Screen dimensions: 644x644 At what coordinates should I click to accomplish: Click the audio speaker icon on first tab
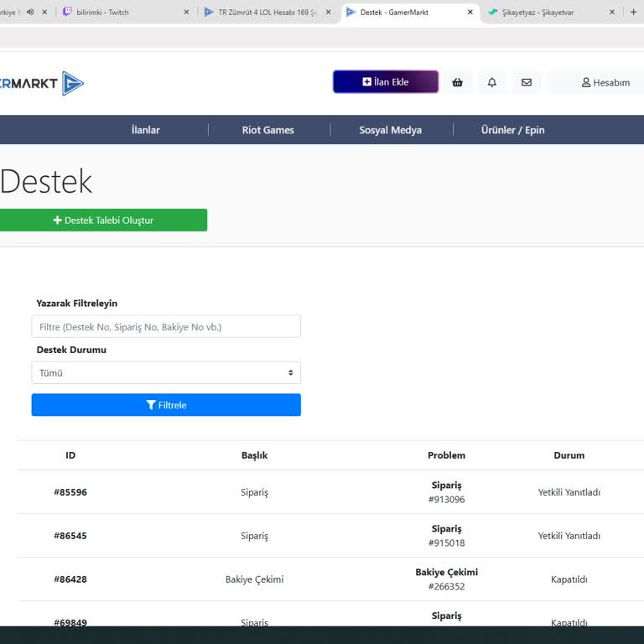(30, 12)
